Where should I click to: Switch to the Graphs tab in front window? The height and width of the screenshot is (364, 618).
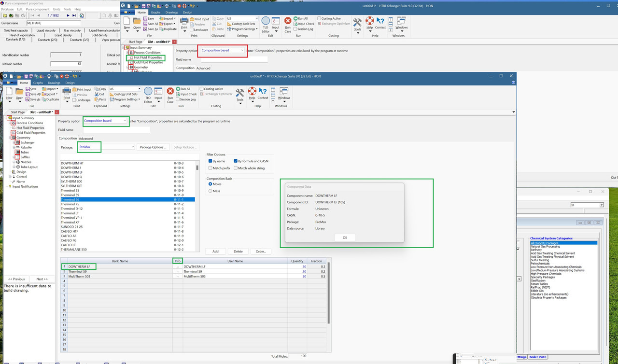[x=38, y=83]
